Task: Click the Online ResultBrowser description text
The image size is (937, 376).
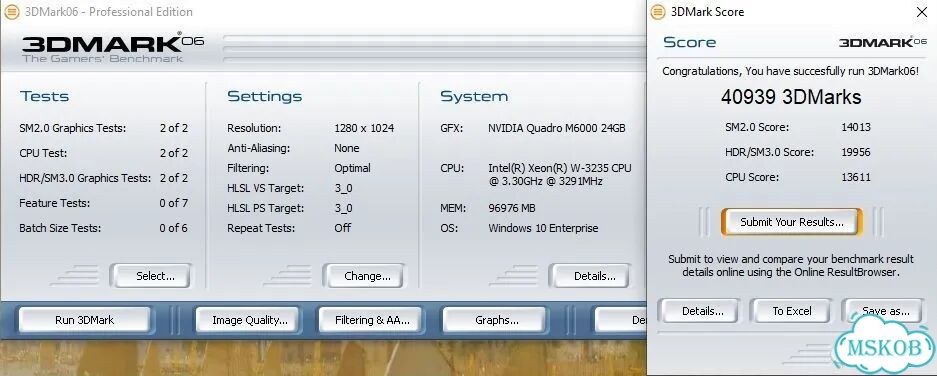Action: coord(791,265)
